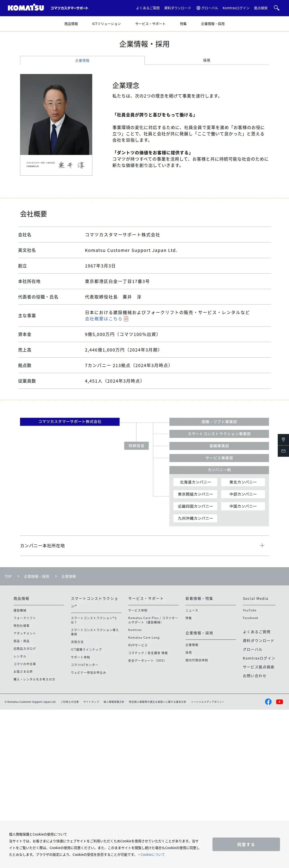289x868 pixels.
Task: Open Komtraxログイン in header
Action: click(x=236, y=8)
